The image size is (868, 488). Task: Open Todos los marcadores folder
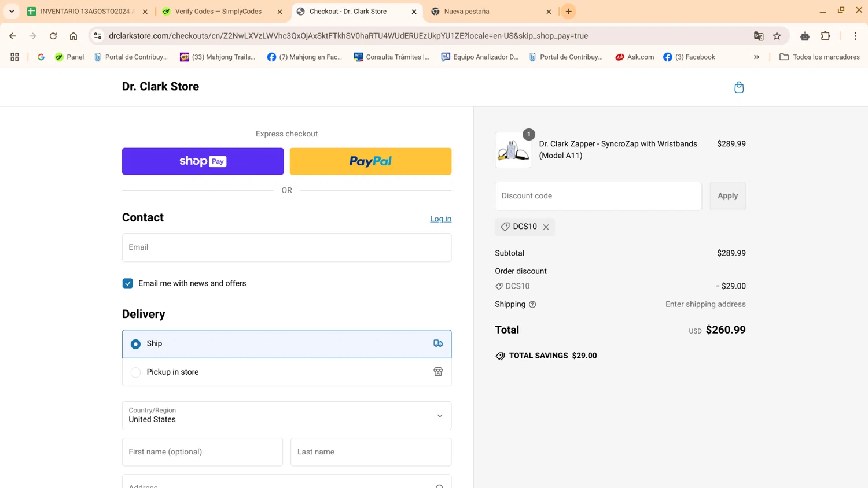(x=819, y=57)
